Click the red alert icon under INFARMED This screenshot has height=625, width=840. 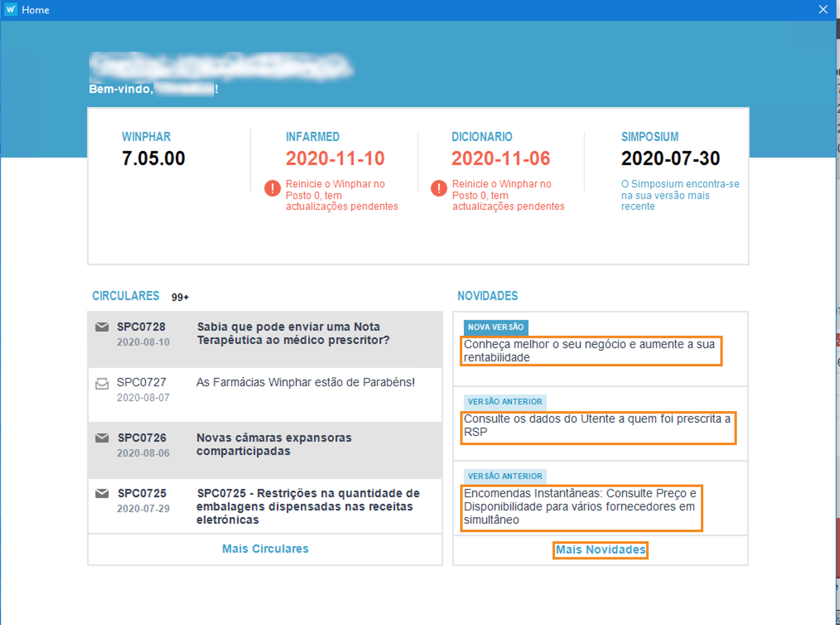pyautogui.click(x=273, y=188)
